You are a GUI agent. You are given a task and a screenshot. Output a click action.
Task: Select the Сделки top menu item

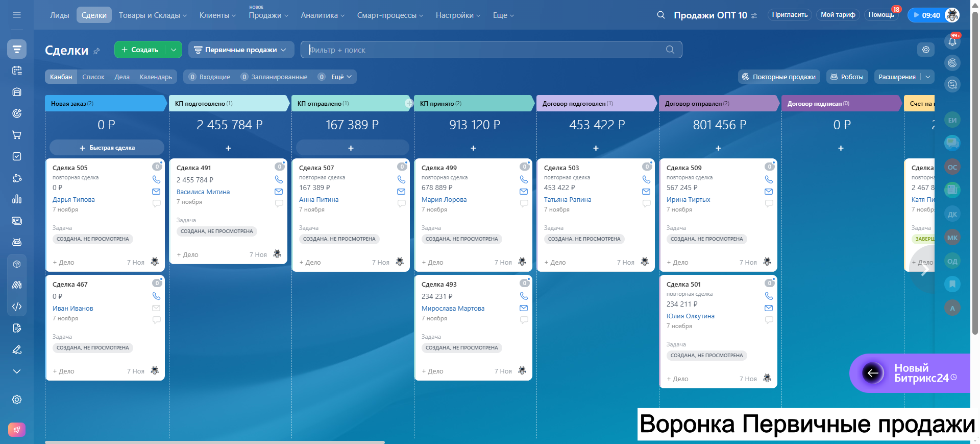[94, 15]
